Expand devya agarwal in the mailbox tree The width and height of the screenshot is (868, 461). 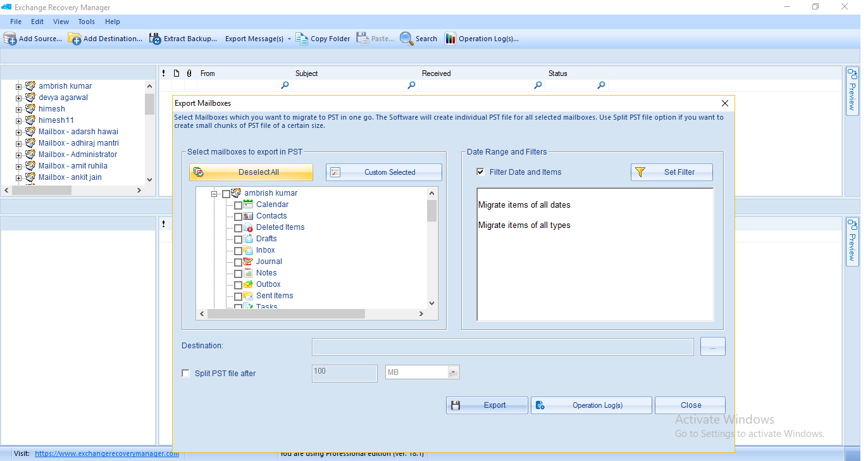[18, 98]
